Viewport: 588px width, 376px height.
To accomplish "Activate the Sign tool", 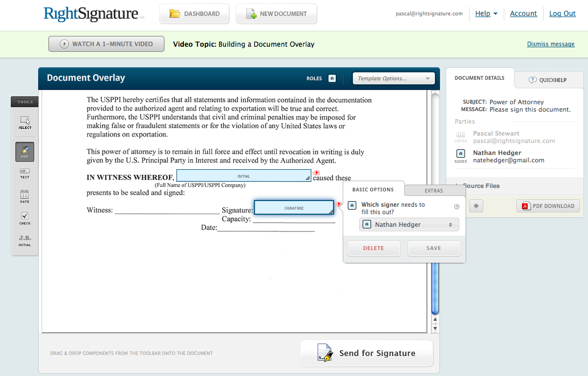I will [24, 152].
